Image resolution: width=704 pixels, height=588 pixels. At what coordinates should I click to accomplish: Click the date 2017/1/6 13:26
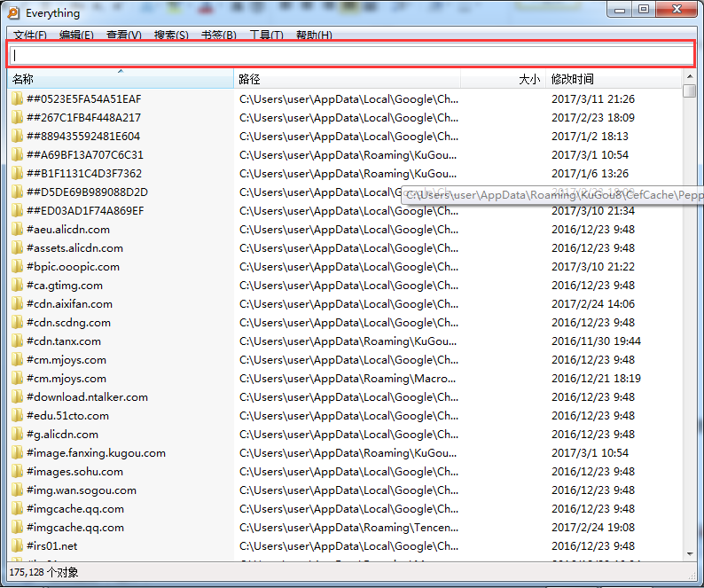pyautogui.click(x=590, y=174)
